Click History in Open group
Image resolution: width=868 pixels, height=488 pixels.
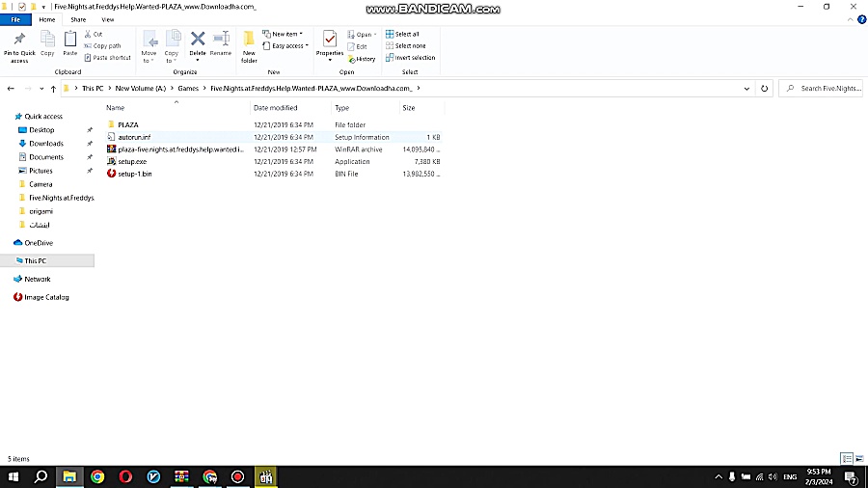pos(362,59)
